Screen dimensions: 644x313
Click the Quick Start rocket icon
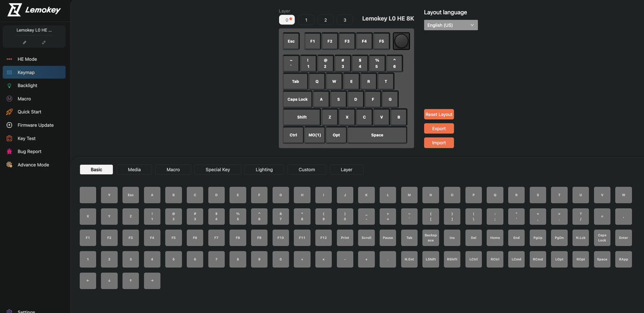(x=9, y=112)
